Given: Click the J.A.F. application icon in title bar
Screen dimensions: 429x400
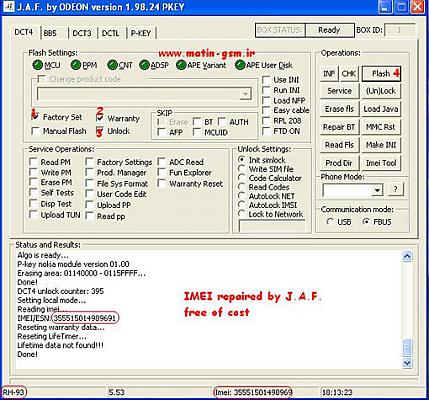Looking at the screenshot, I should [x=8, y=7].
